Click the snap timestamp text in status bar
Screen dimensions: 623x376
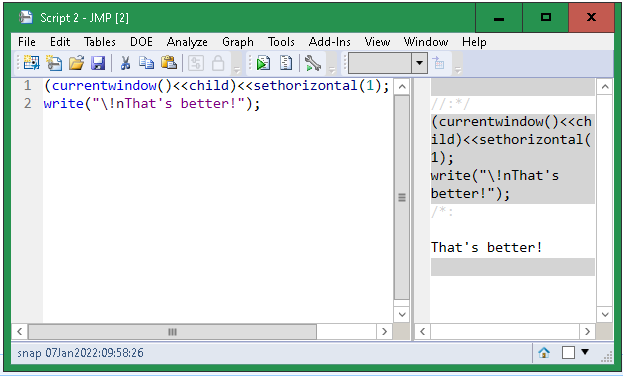[x=80, y=353]
